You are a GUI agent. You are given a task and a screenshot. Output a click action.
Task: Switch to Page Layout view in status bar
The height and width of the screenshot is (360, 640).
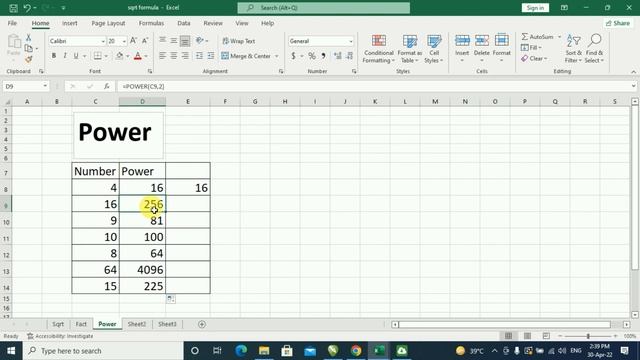tap(527, 336)
